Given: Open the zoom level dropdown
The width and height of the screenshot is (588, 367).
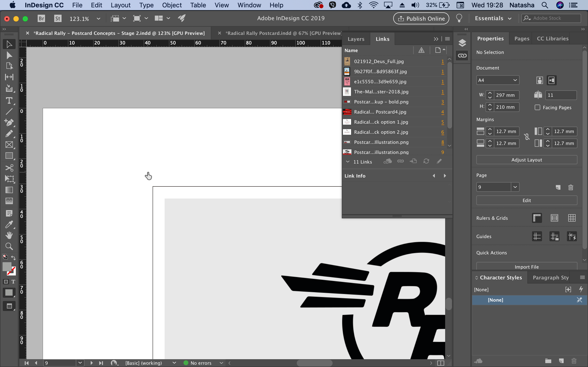Looking at the screenshot, I should [x=98, y=18].
